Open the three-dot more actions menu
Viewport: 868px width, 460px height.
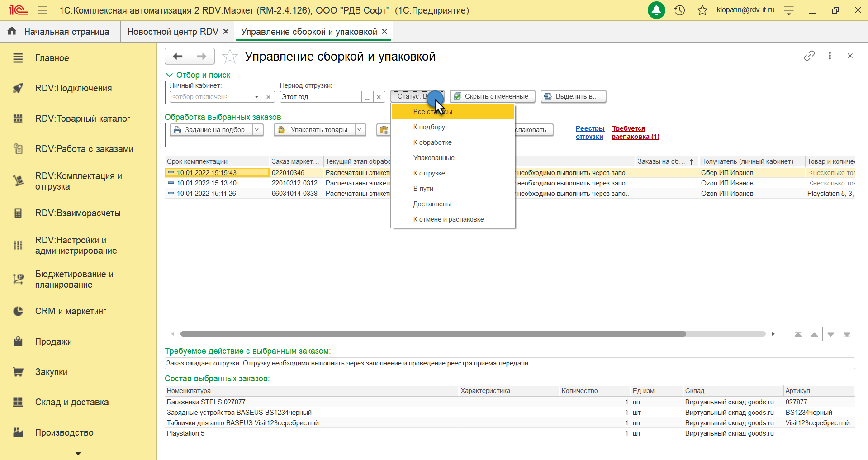830,56
